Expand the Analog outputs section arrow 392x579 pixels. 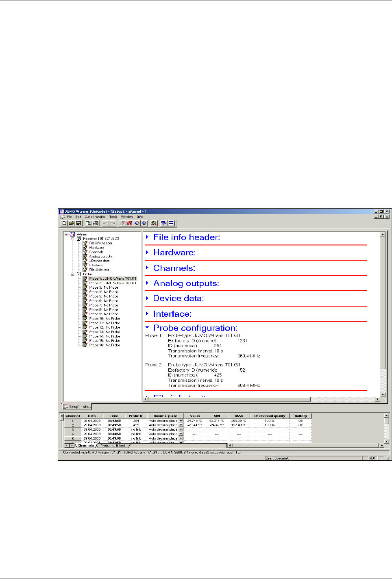point(147,283)
